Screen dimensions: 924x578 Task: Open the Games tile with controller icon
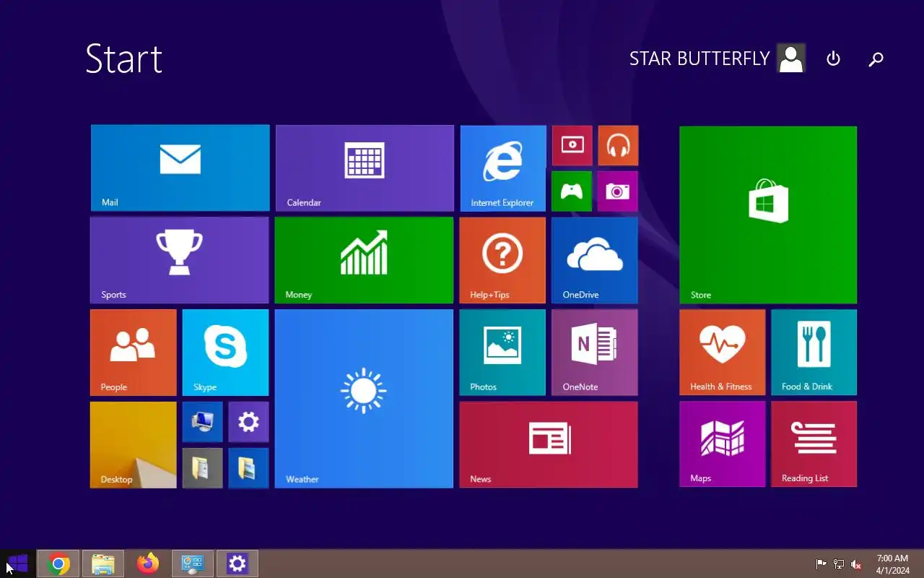point(572,191)
